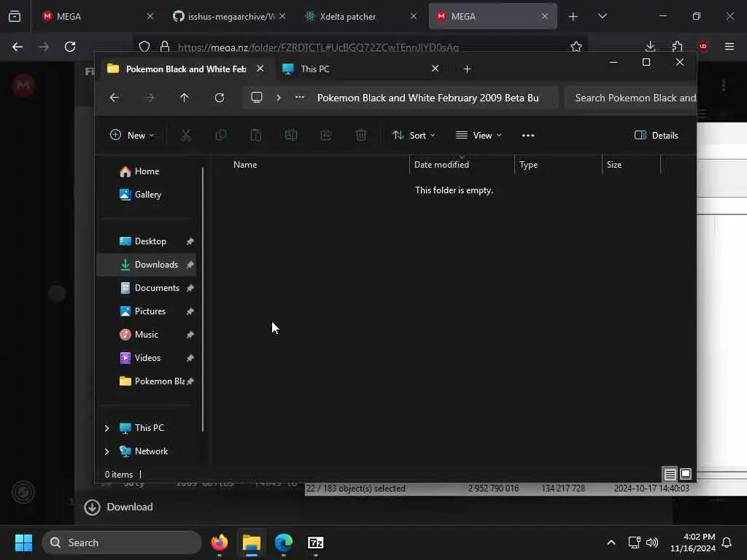Image resolution: width=747 pixels, height=560 pixels.
Task: Open the View dropdown menu
Action: click(x=479, y=135)
